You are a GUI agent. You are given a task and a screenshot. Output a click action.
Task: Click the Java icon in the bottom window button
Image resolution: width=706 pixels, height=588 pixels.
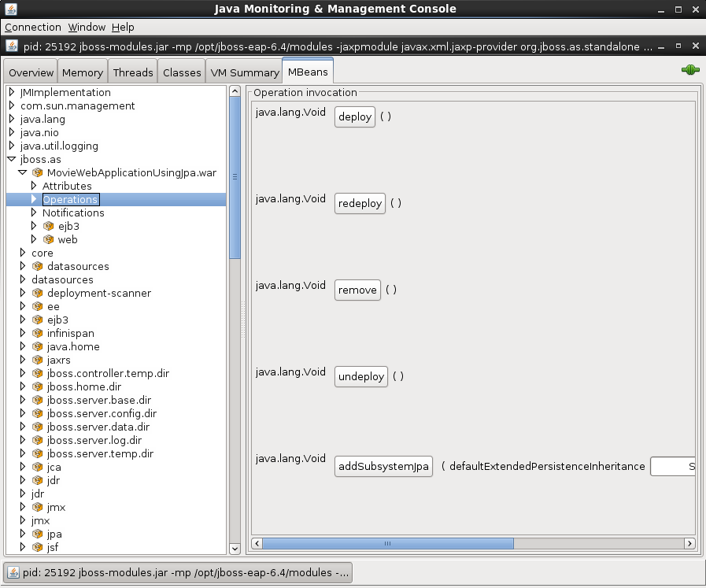13,572
